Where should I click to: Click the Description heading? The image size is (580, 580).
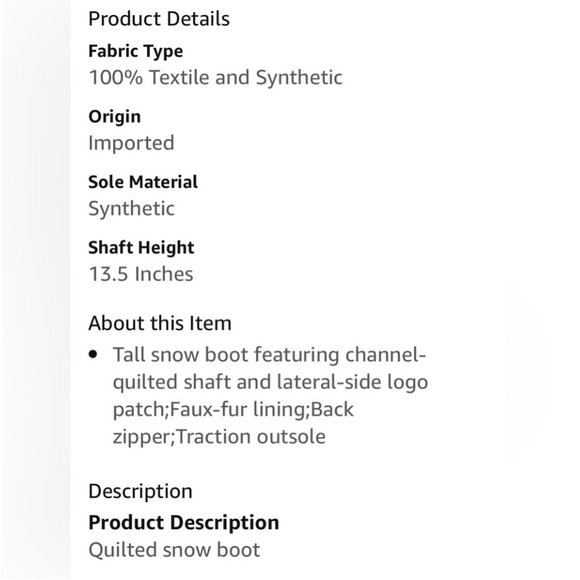(141, 492)
